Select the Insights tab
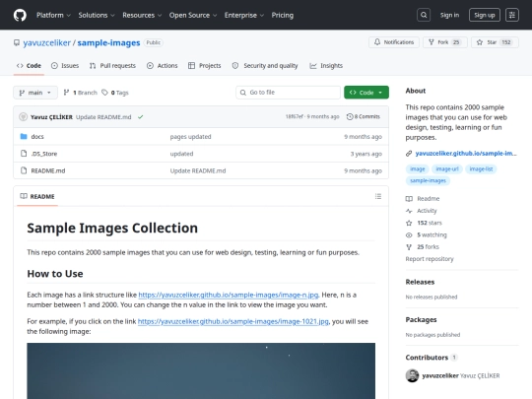Viewport: 532px width, 399px height. (326, 66)
